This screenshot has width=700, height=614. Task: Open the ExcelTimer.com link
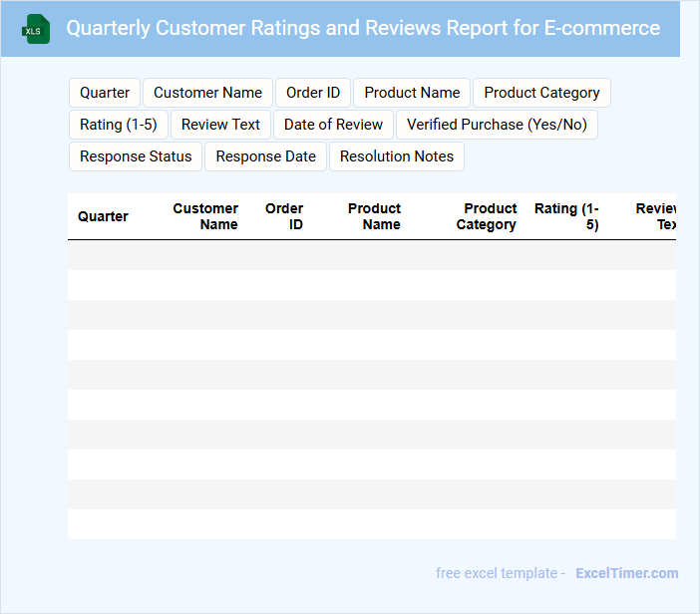pyautogui.click(x=626, y=573)
